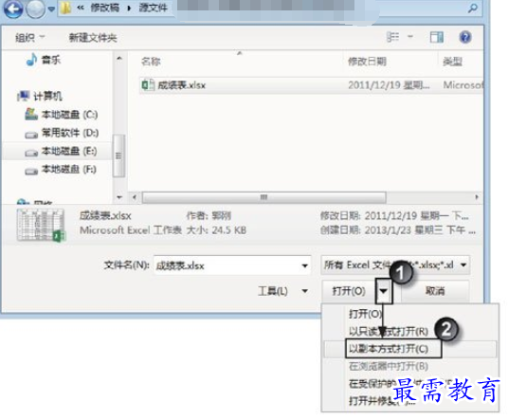Image resolution: width=508 pixels, height=420 pixels.
Task: Click the Back navigation arrow
Action: [13, 9]
